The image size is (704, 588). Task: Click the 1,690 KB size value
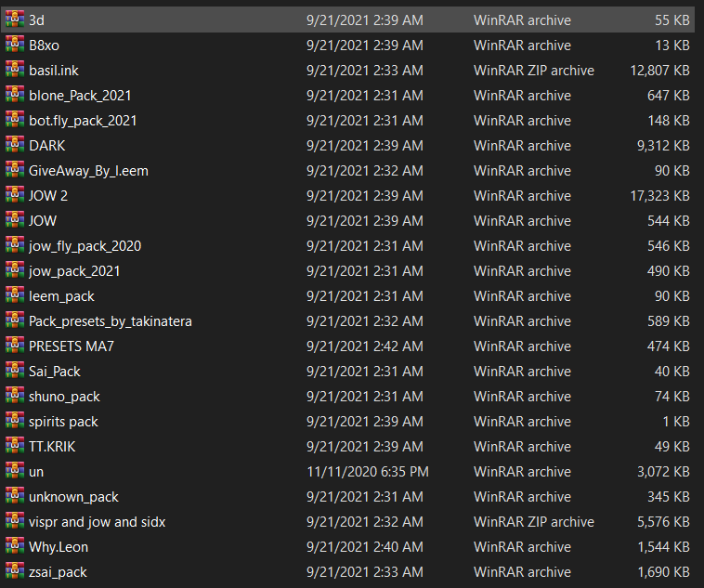pos(663,572)
